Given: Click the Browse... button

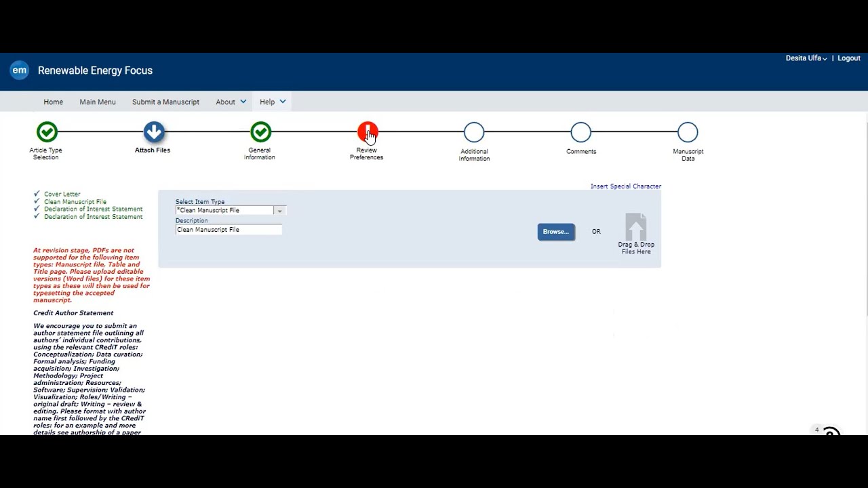Looking at the screenshot, I should (556, 232).
